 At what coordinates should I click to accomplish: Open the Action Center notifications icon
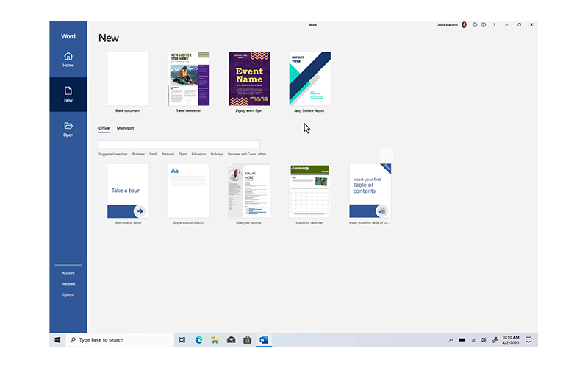[x=528, y=340]
